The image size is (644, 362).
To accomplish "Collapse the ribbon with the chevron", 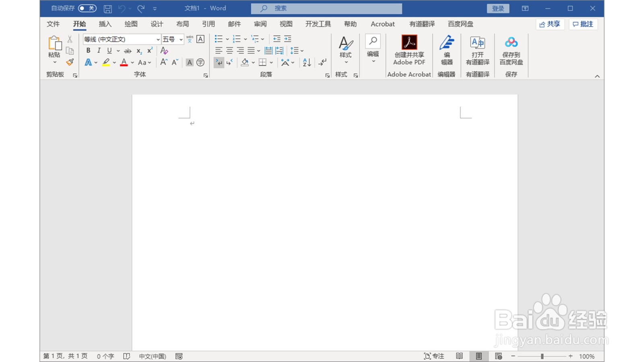I will (x=597, y=76).
